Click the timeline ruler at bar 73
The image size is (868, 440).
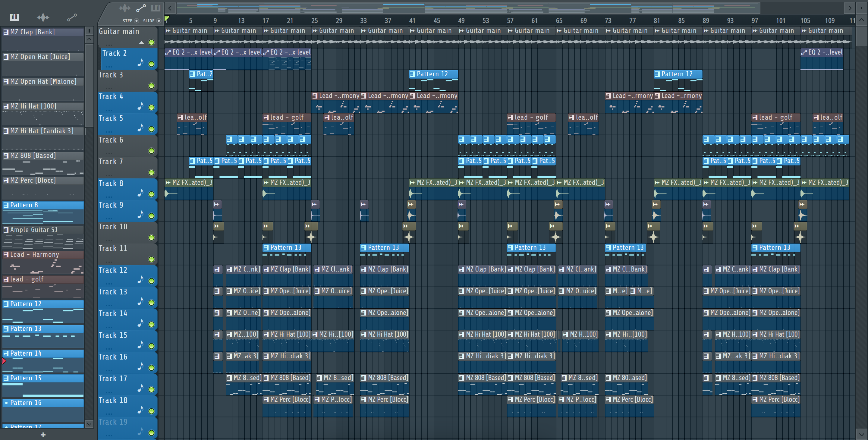(x=608, y=20)
